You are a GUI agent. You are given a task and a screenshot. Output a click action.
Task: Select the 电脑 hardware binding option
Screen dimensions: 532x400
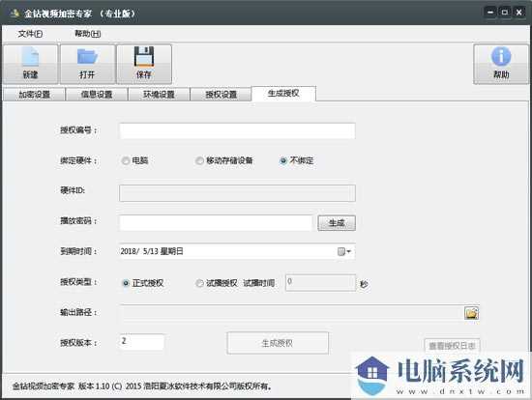tap(126, 160)
